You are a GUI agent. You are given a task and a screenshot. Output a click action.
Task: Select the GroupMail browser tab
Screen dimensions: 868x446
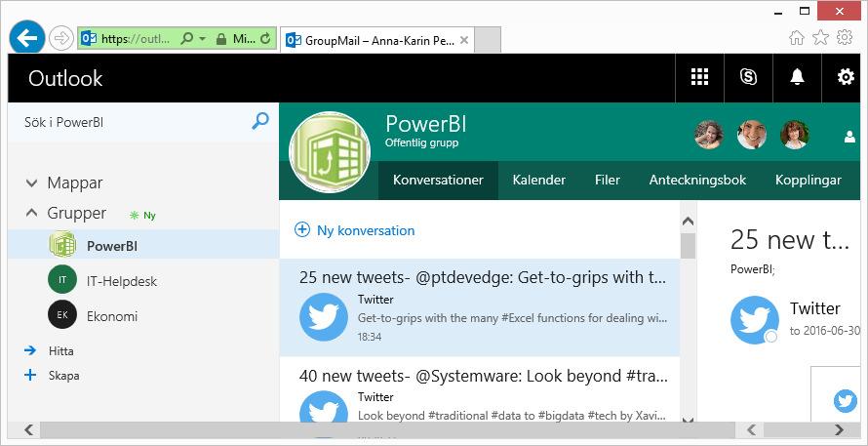[377, 40]
